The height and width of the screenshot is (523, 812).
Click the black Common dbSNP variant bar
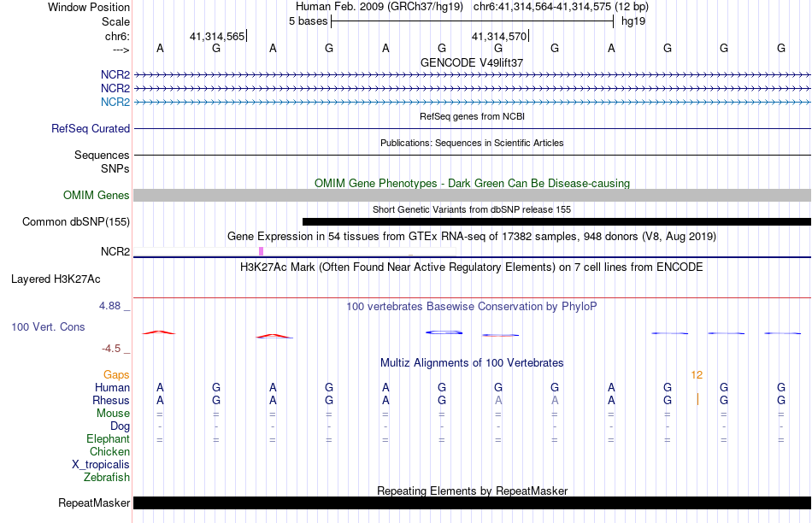[556, 221]
